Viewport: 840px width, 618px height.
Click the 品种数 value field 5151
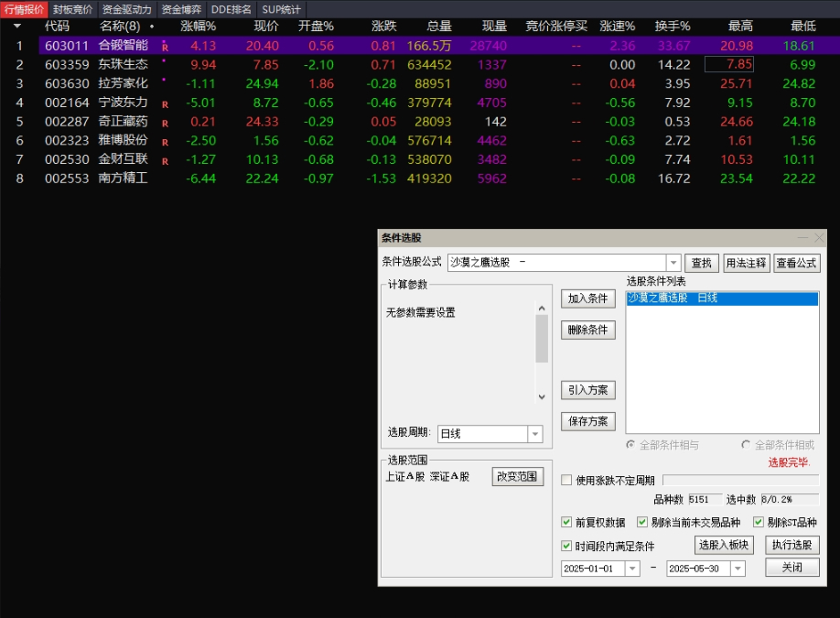click(705, 500)
